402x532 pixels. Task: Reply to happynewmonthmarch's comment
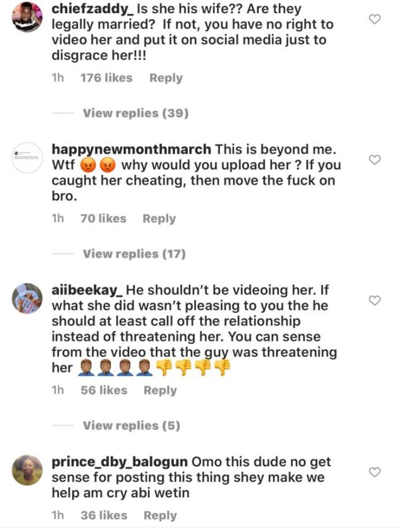point(159,218)
